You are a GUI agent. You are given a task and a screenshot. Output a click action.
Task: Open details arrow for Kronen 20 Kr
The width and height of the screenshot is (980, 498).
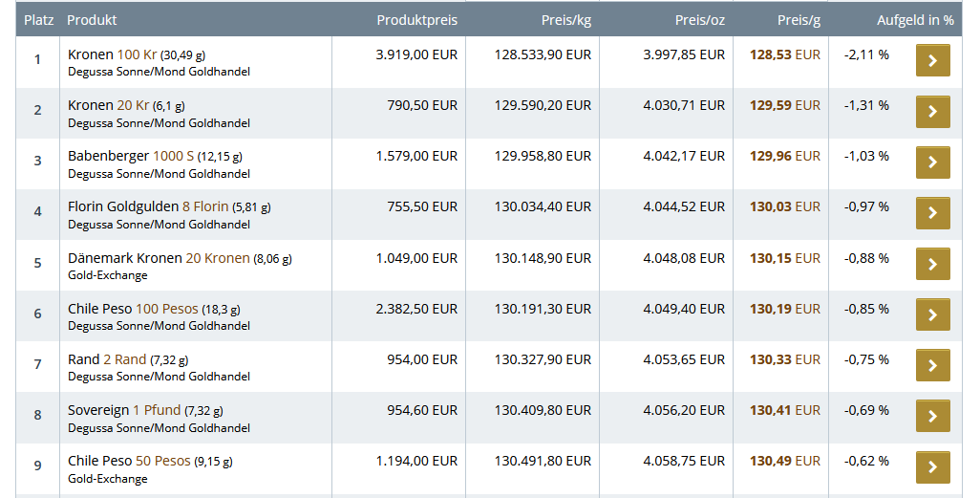[932, 112]
